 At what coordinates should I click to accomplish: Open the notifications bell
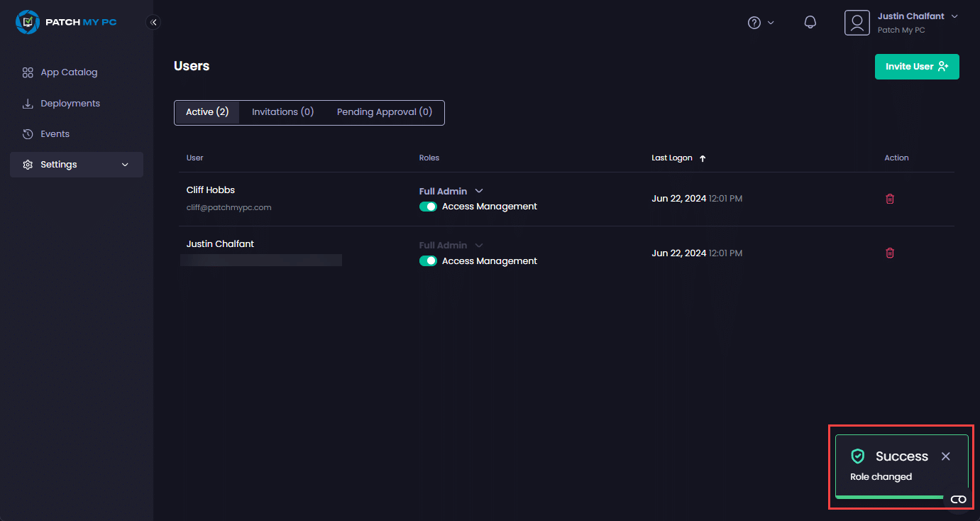point(810,23)
